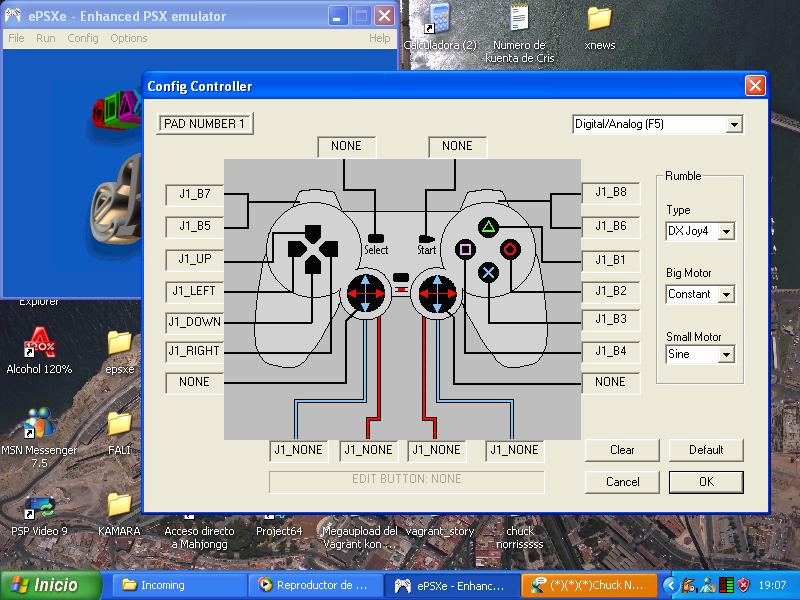Select the J1_B2 mapping field
800x600 pixels.
pos(611,291)
